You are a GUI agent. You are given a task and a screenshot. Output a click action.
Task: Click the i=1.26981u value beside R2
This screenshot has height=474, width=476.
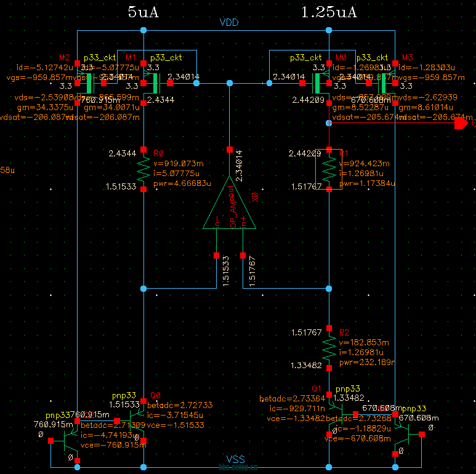coord(361,352)
